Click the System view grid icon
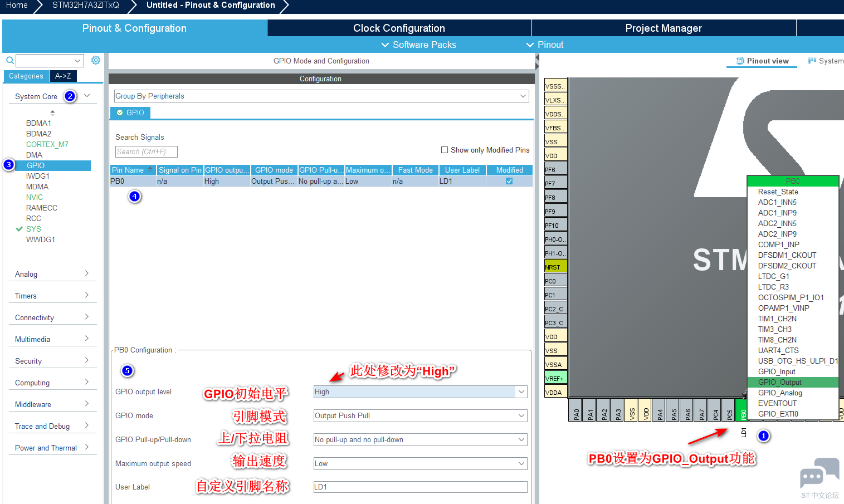 click(x=812, y=61)
